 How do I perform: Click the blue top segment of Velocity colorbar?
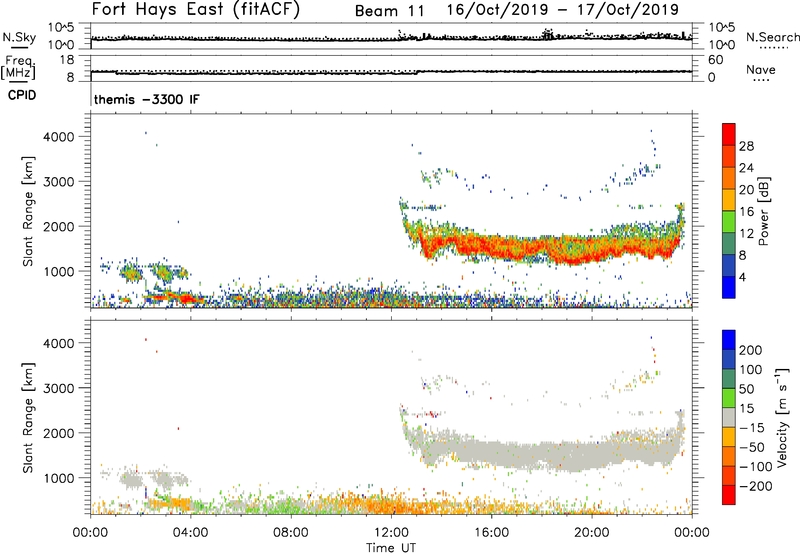(x=729, y=340)
